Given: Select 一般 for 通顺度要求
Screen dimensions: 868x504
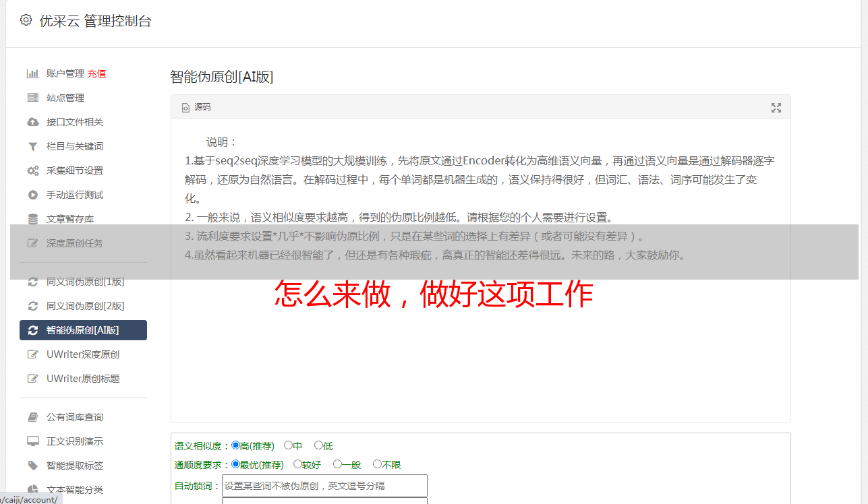Looking at the screenshot, I should click(x=337, y=464).
